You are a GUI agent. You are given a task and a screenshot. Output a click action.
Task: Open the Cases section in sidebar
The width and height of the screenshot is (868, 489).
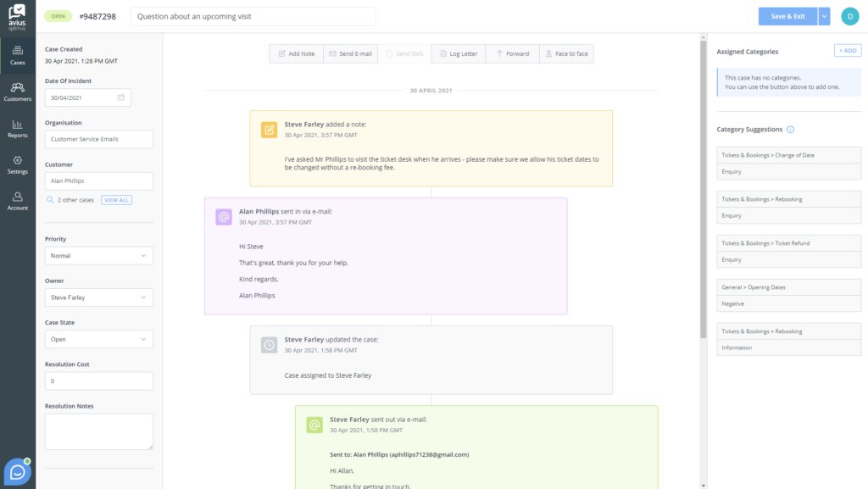pos(17,55)
